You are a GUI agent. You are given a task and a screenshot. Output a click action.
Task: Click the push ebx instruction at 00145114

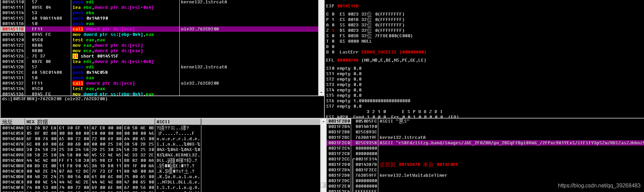pos(159,13)
